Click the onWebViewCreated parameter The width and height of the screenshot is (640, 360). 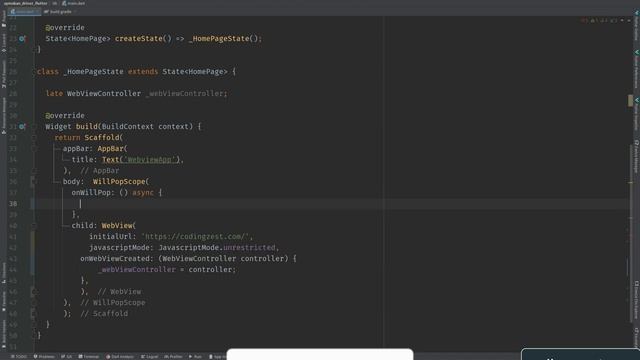(x=117, y=259)
